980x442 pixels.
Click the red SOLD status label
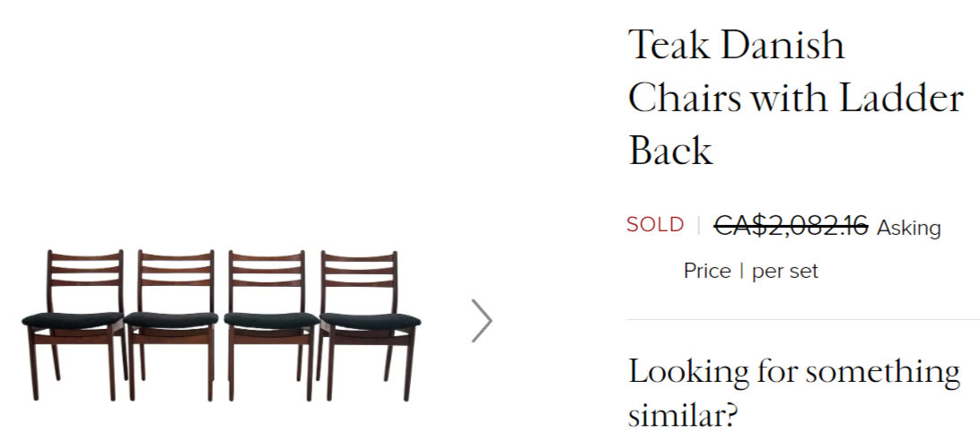pyautogui.click(x=655, y=225)
